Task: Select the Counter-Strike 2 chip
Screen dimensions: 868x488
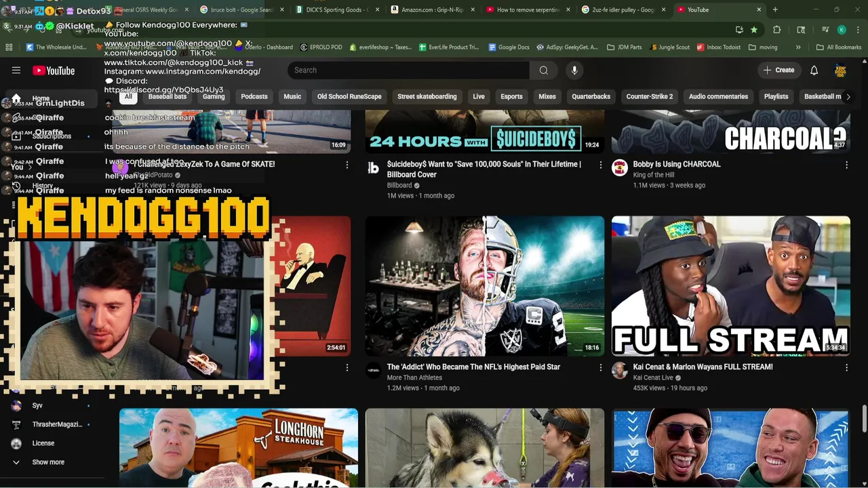Action: tap(650, 97)
